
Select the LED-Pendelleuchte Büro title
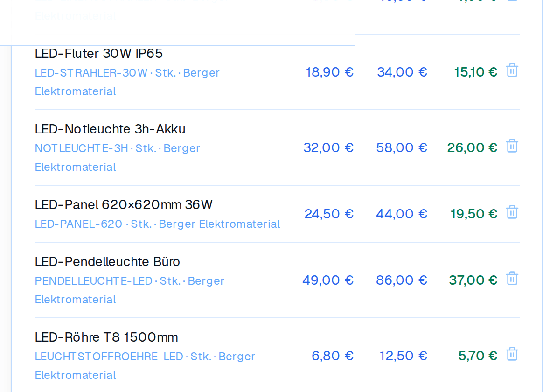coord(107,262)
